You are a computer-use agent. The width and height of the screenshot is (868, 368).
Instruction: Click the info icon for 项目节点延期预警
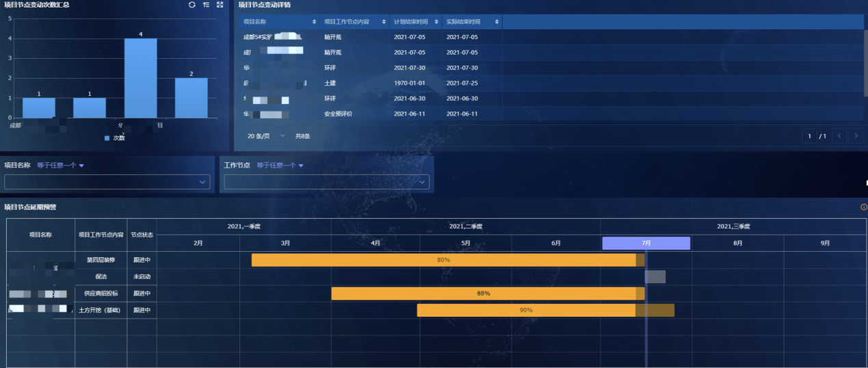(864, 207)
